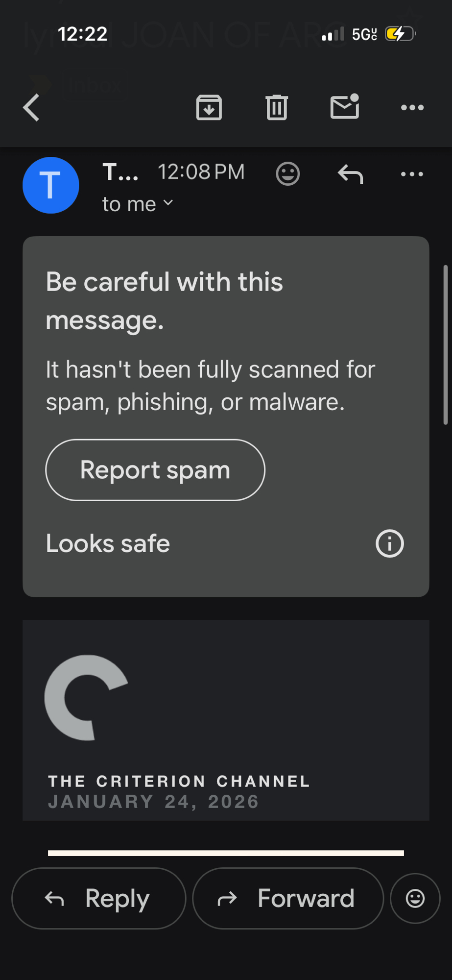Go back to the inbox
Viewport: 452px width, 980px height.
31,107
